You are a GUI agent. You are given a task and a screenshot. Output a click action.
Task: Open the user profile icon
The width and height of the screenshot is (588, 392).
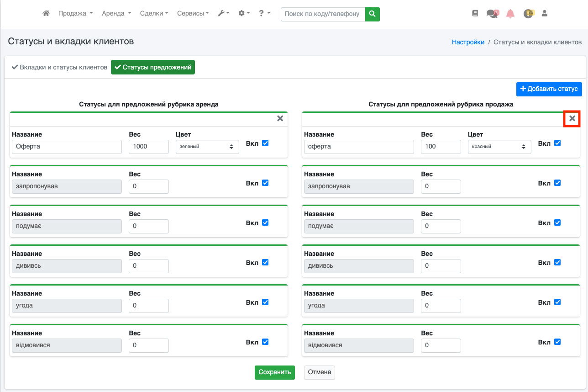point(544,14)
